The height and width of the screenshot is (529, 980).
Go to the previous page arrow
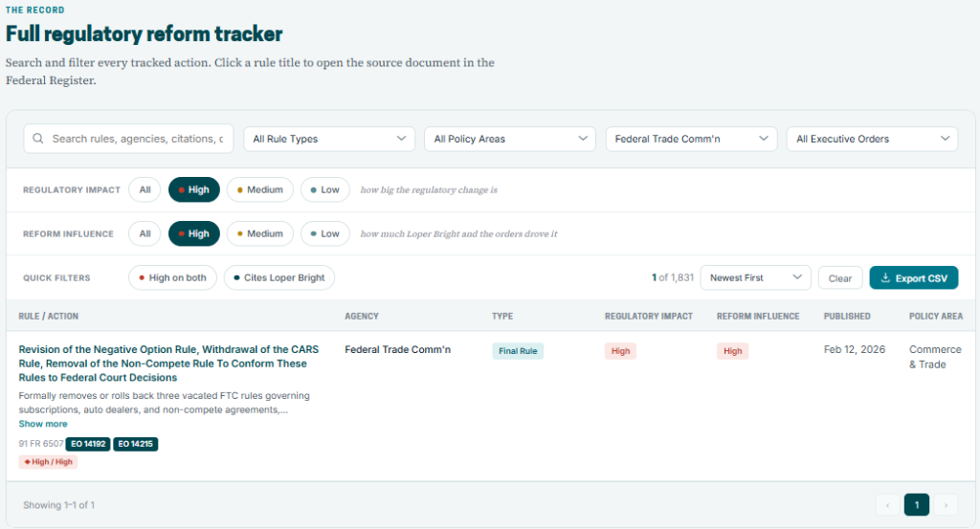coord(887,505)
